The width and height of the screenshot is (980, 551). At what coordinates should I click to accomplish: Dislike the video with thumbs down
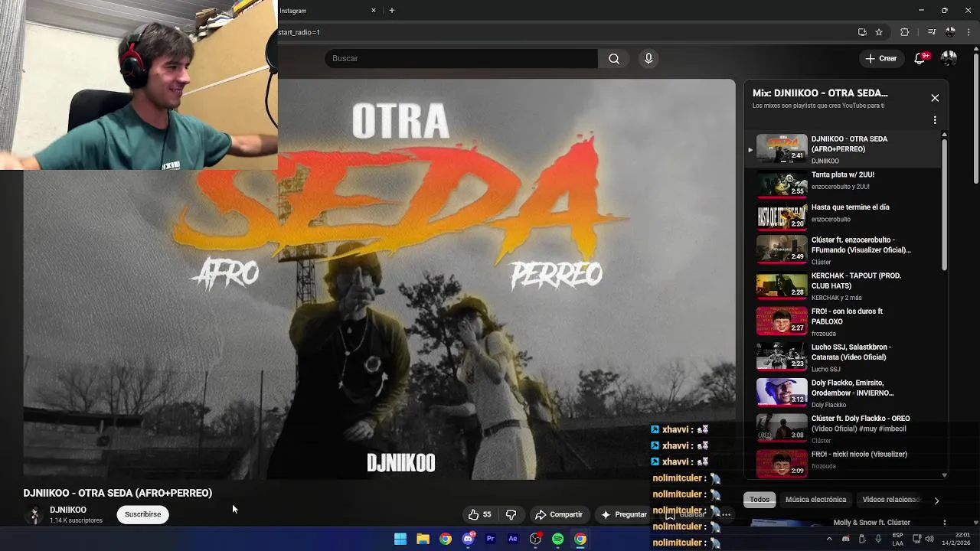click(x=511, y=514)
